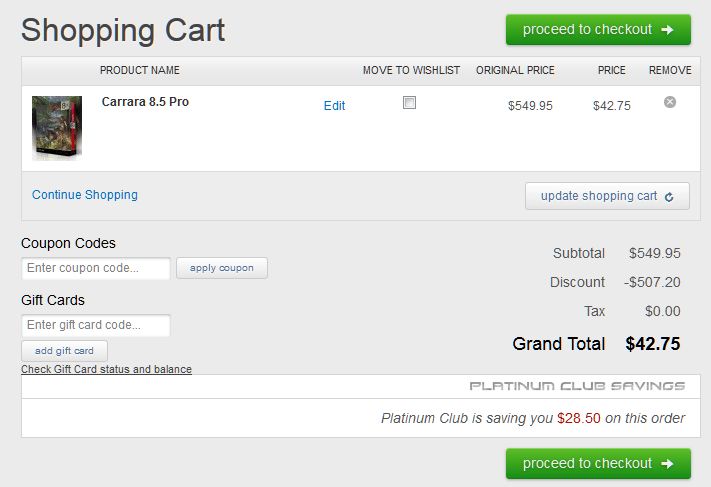Focus the gift card code field

click(x=96, y=325)
